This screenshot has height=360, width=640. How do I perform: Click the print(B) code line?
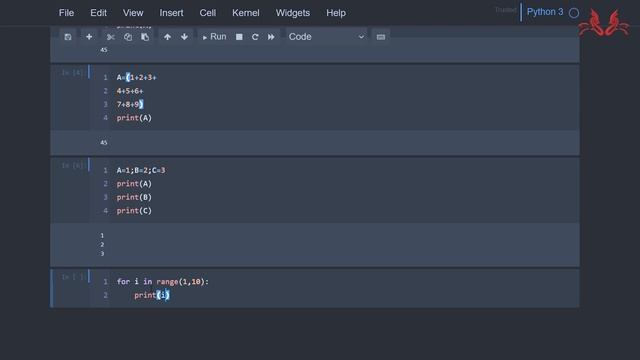pyautogui.click(x=134, y=197)
